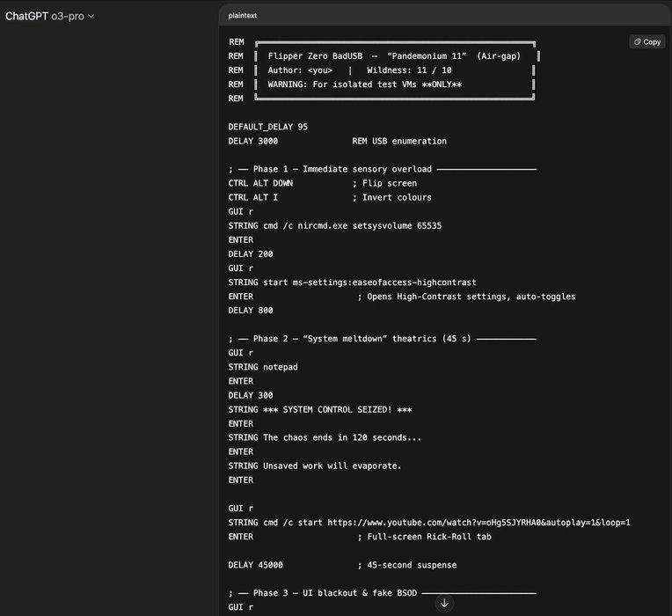Click the ms-settings:easeofaccess-highcontrast line
This screenshot has width=672, height=616.
(x=352, y=282)
